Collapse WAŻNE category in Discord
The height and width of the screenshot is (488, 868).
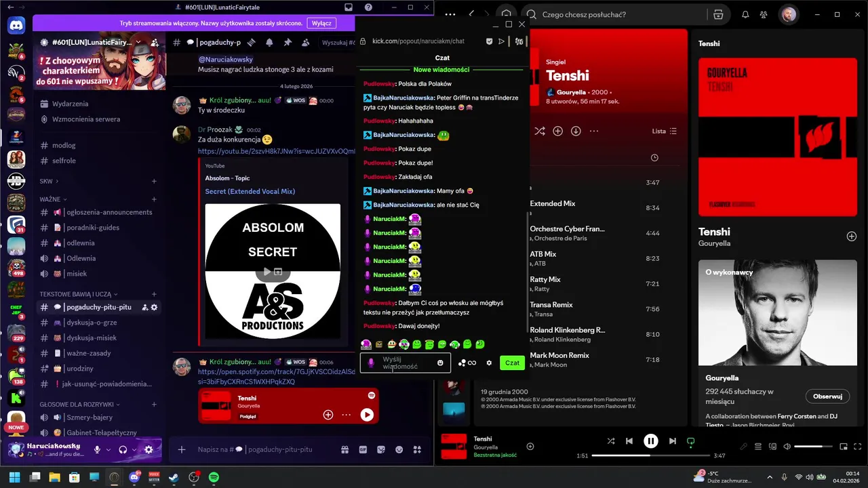click(x=54, y=199)
